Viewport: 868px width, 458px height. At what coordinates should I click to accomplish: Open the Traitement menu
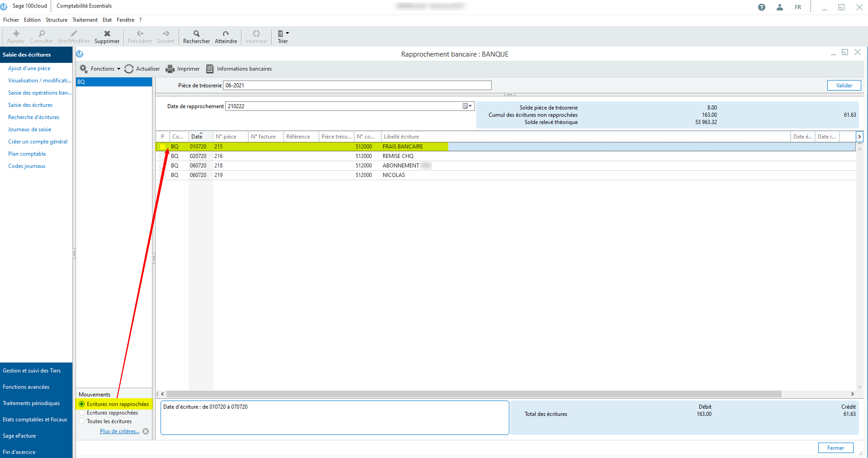(85, 20)
